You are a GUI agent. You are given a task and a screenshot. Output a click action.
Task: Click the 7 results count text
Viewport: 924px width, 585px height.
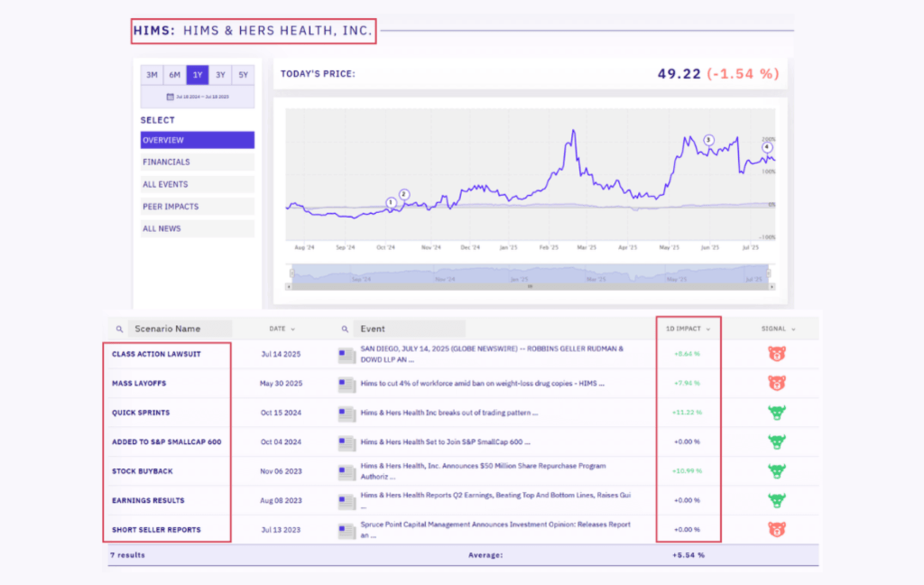point(127,555)
